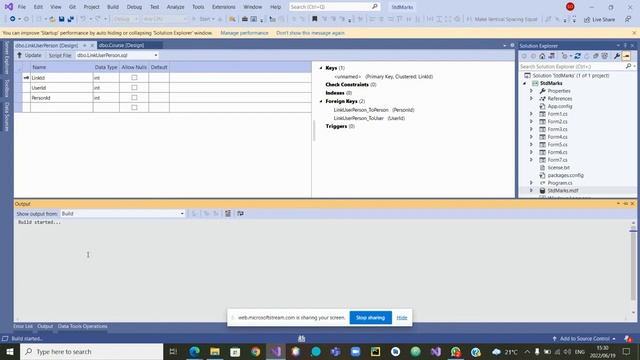
Task: Click the Feedback icon beside Live Share
Action: (x=628, y=19)
